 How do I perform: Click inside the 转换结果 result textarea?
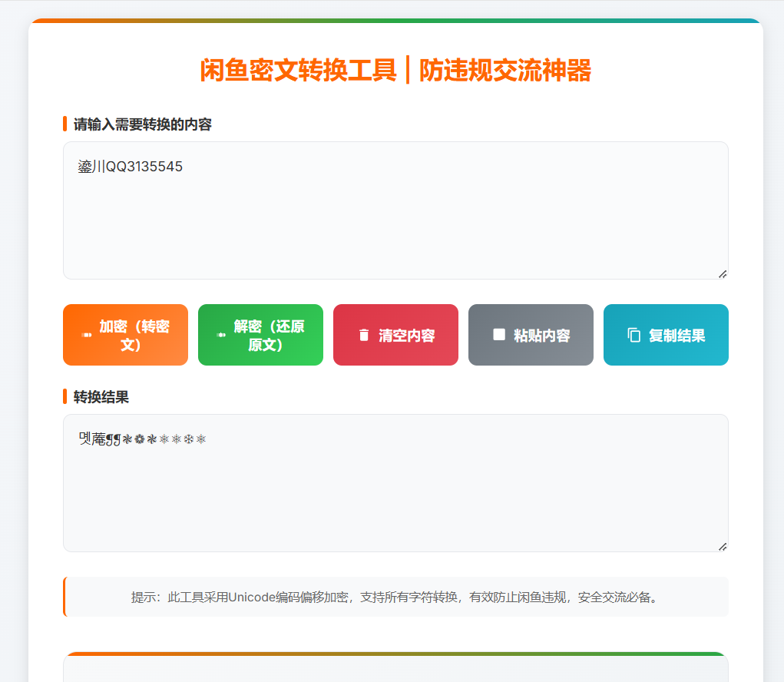tap(395, 484)
